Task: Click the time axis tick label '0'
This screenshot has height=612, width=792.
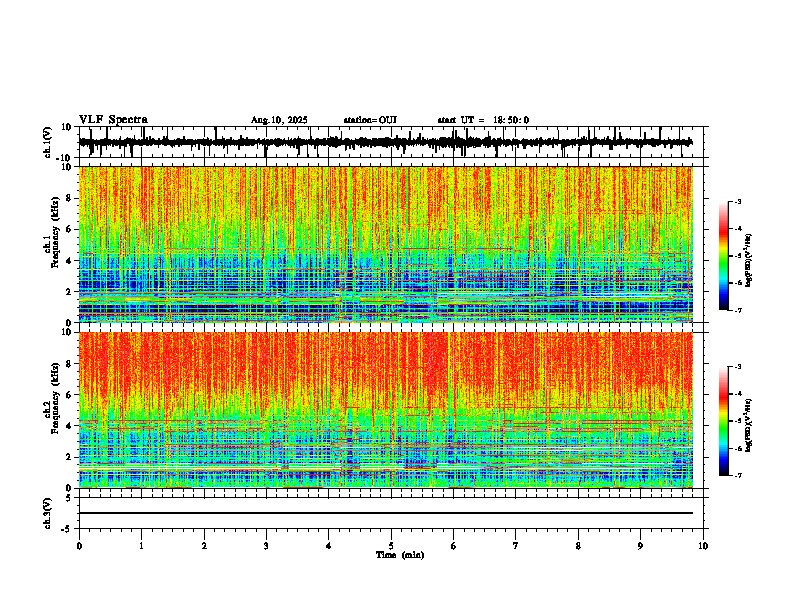Action: [79, 546]
